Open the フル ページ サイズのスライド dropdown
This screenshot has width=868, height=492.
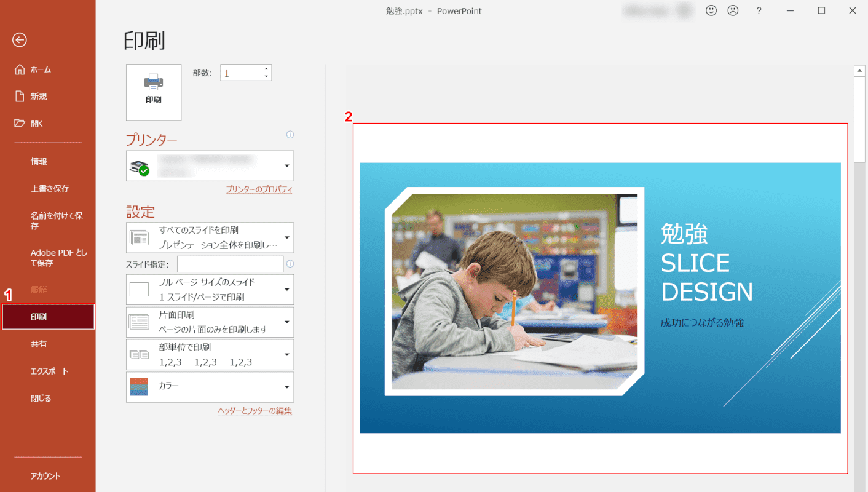point(210,289)
